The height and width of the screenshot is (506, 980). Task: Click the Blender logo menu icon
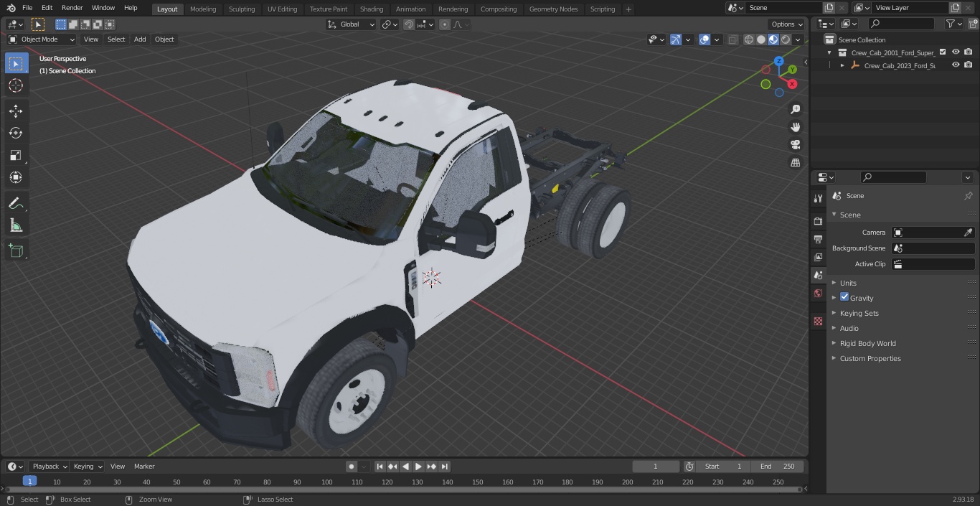coord(11,8)
